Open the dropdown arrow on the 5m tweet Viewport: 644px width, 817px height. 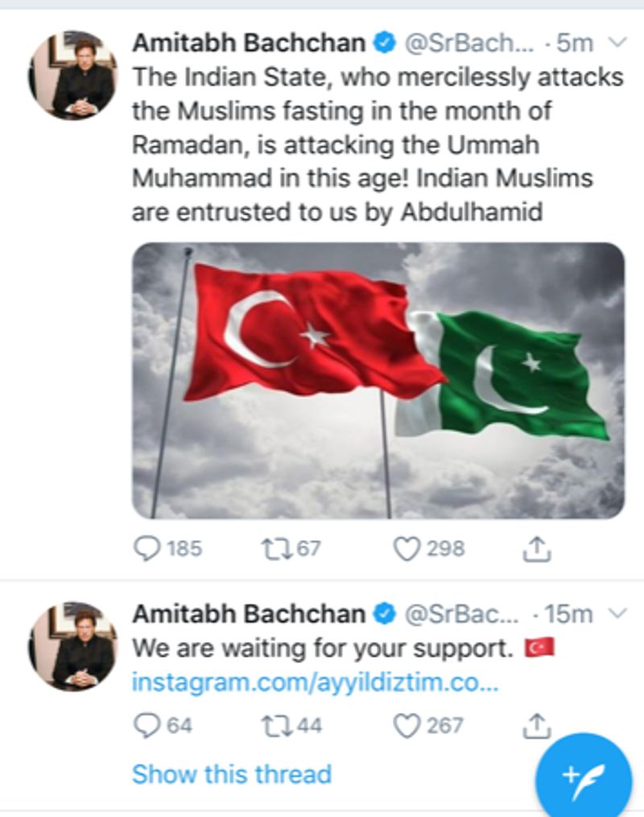[x=617, y=41]
